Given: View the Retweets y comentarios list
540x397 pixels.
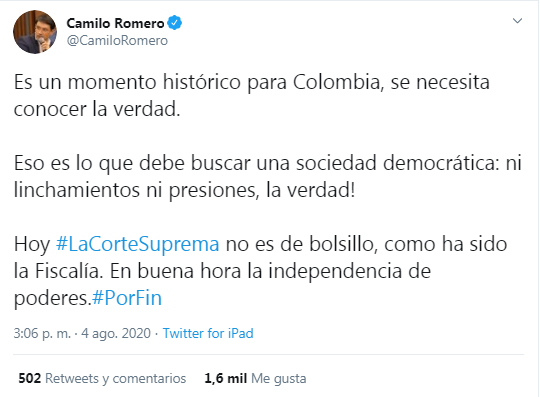Looking at the screenshot, I should click(115, 378).
